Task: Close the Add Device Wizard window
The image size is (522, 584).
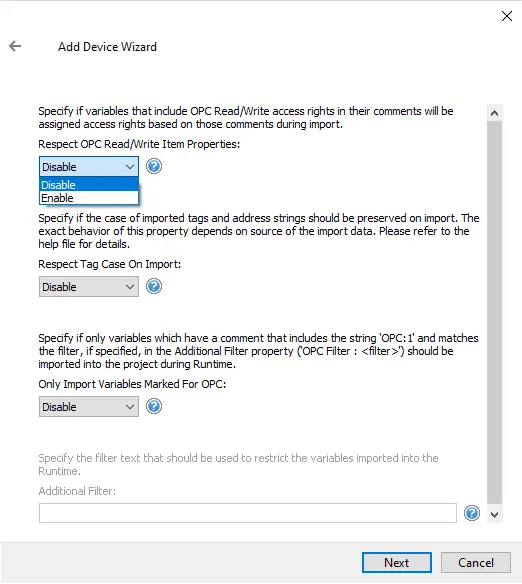Action: (507, 16)
